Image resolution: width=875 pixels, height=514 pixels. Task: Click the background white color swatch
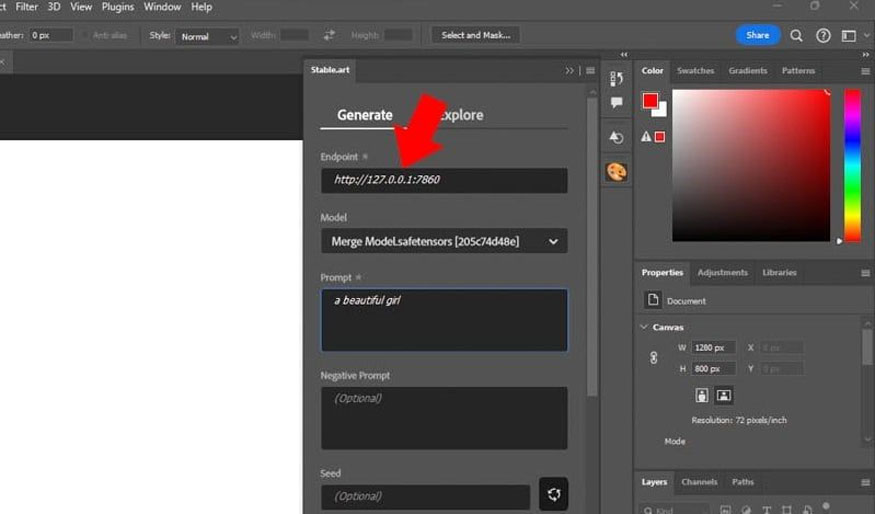tap(661, 110)
